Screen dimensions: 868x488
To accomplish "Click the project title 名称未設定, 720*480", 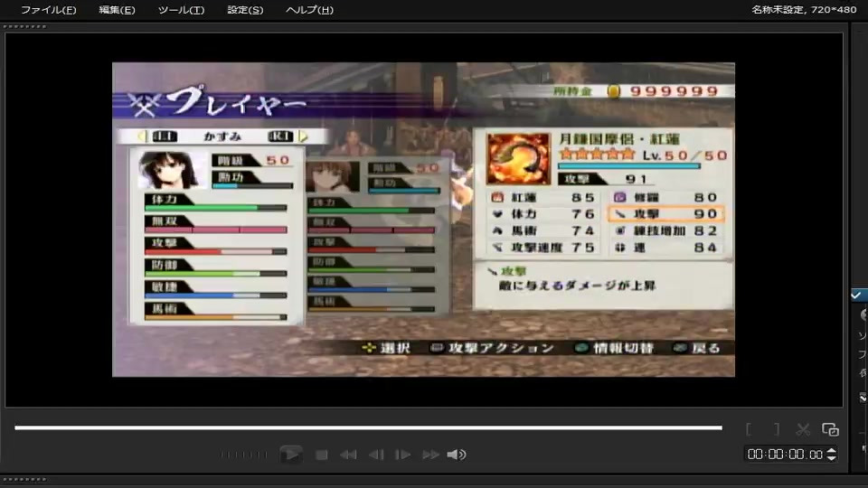I will [804, 9].
